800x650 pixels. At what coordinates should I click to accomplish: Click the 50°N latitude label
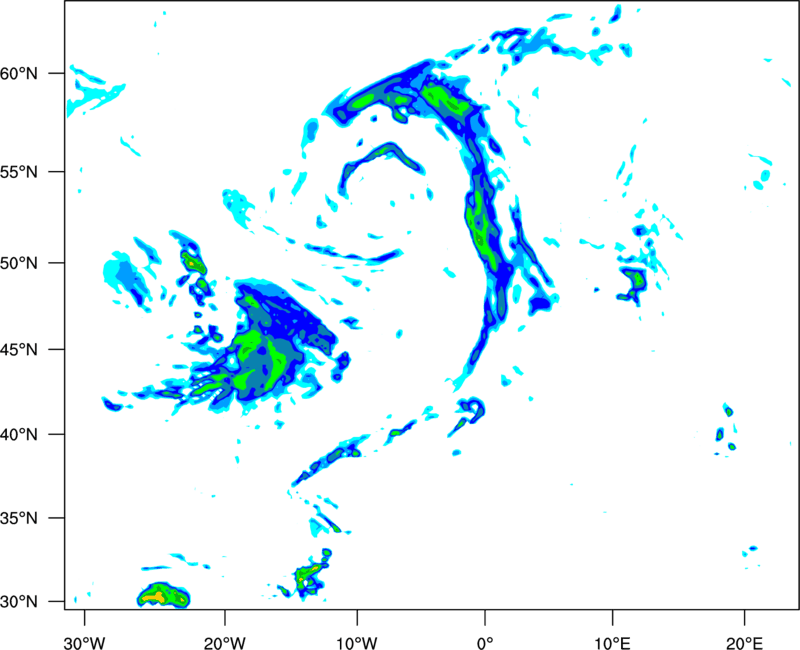point(19,264)
